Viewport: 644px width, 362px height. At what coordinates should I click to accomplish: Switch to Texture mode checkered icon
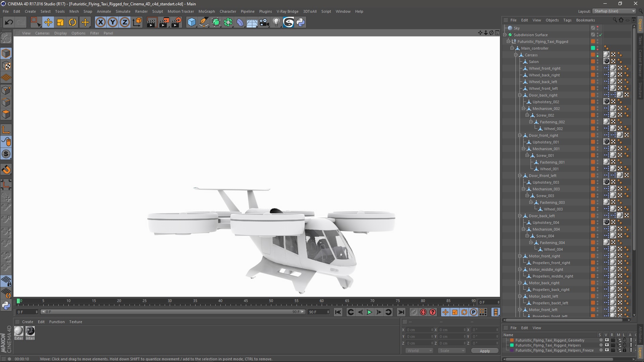(x=6, y=66)
